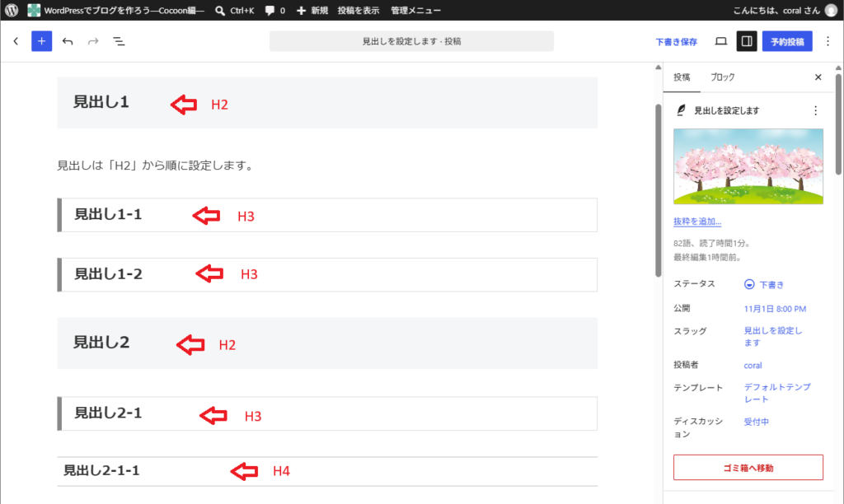Click the document title bar 見出しを設定します

(411, 41)
